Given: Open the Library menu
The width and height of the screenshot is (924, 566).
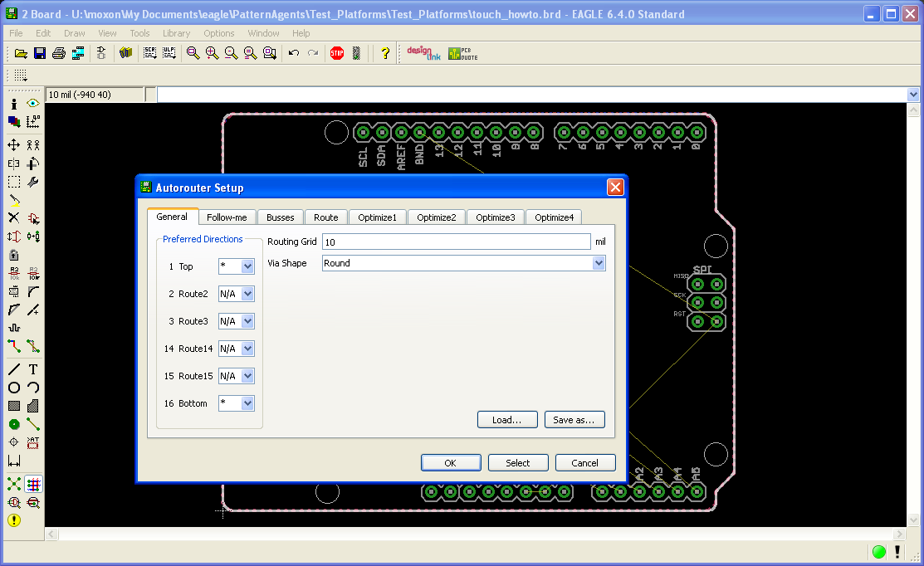Looking at the screenshot, I should [176, 33].
